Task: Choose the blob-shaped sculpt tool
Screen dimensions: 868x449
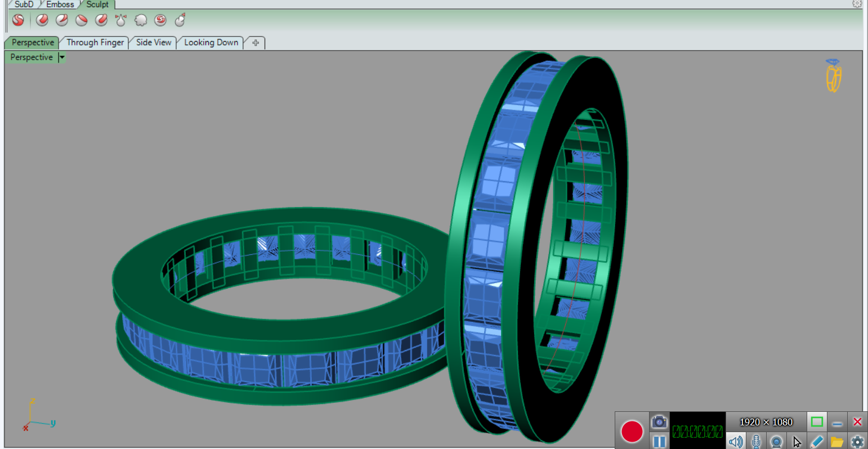Action: pyautogui.click(x=141, y=20)
